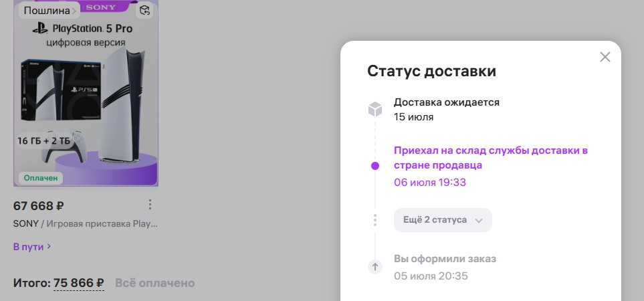644x301 pixels.
Task: Click the return box icon on product image
Action: pos(144,11)
